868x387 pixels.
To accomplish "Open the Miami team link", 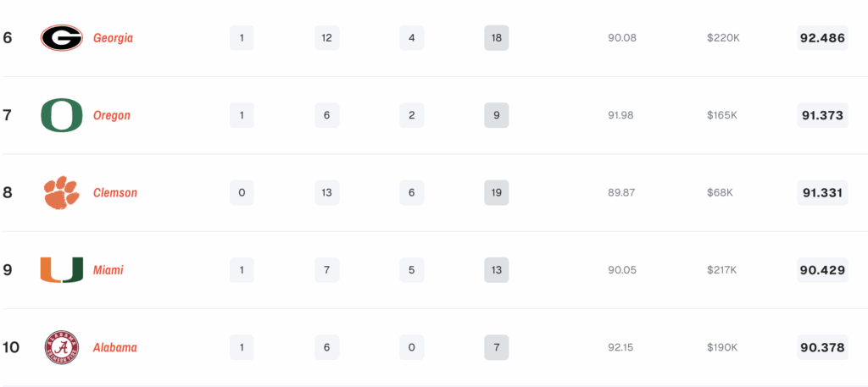I will pyautogui.click(x=108, y=270).
